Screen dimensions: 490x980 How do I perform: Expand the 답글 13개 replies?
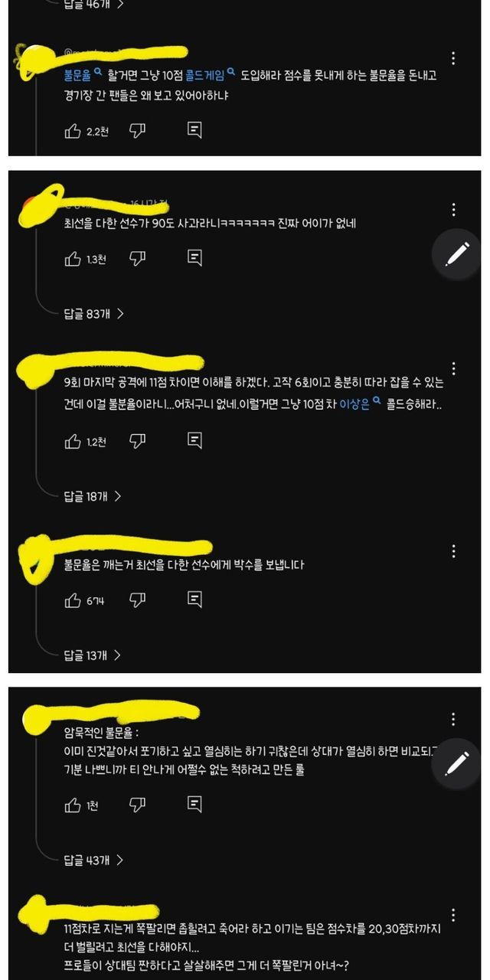pos(93,655)
